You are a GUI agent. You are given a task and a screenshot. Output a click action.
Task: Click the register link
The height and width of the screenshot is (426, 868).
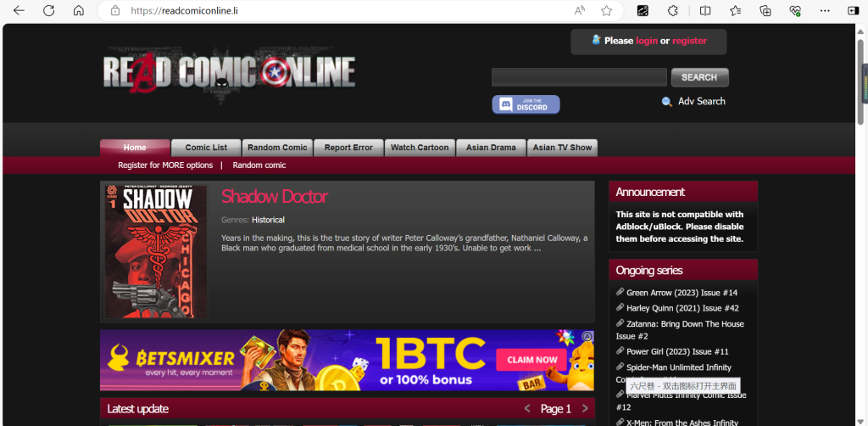tap(689, 41)
